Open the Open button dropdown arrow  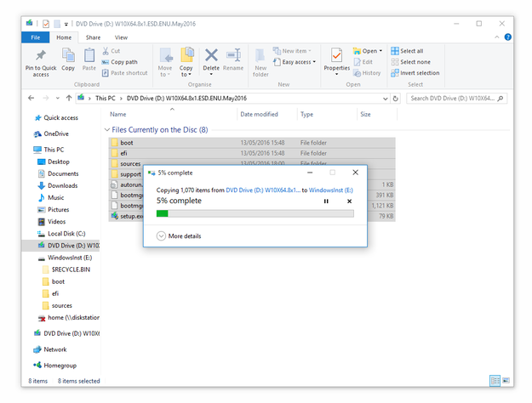pos(380,51)
